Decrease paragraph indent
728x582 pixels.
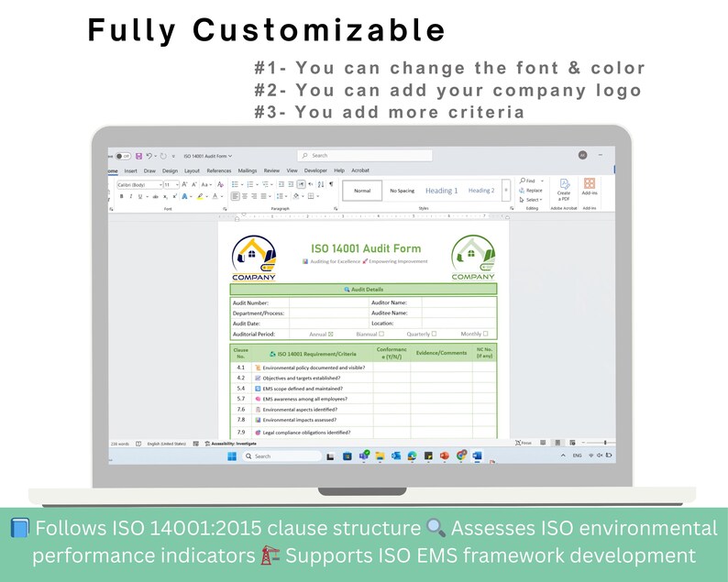(281, 184)
